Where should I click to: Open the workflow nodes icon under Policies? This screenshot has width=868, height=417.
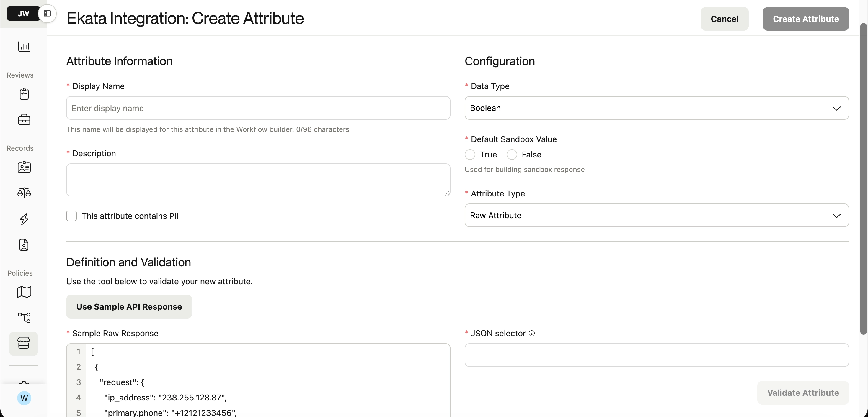click(x=24, y=317)
